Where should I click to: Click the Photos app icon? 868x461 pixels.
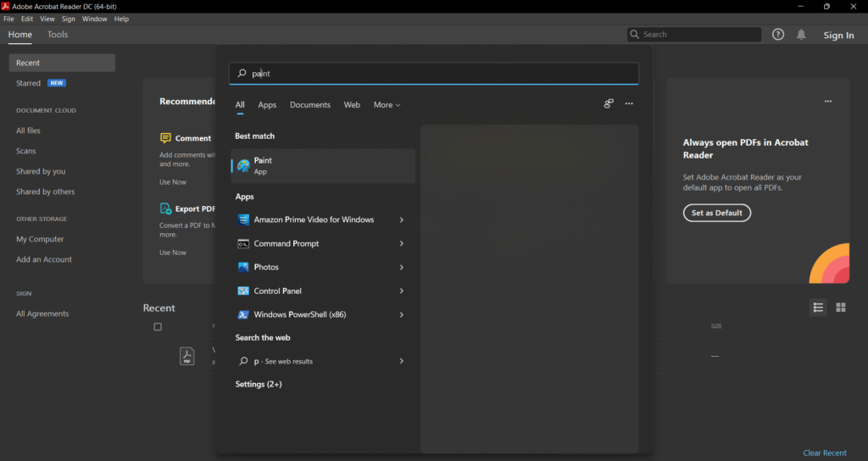coord(243,267)
